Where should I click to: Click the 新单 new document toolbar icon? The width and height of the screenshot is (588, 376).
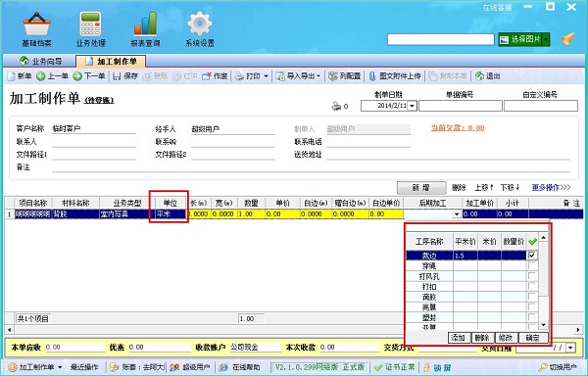[x=11, y=76]
